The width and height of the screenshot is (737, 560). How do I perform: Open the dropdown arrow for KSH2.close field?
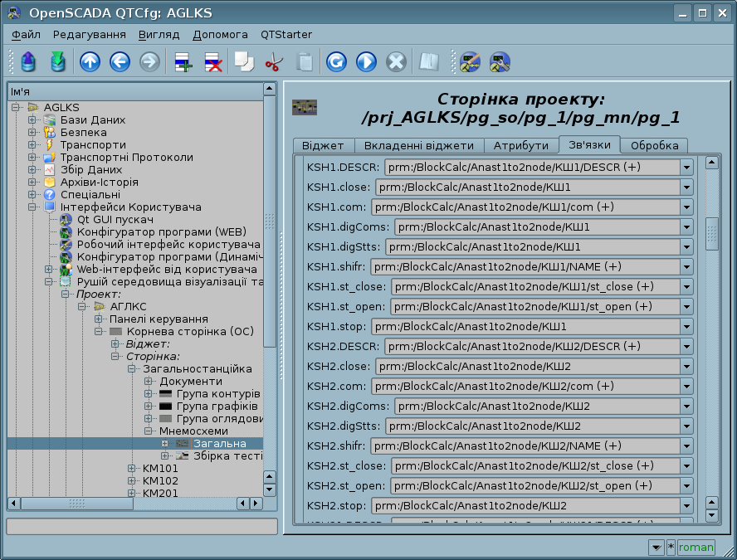pyautogui.click(x=686, y=366)
